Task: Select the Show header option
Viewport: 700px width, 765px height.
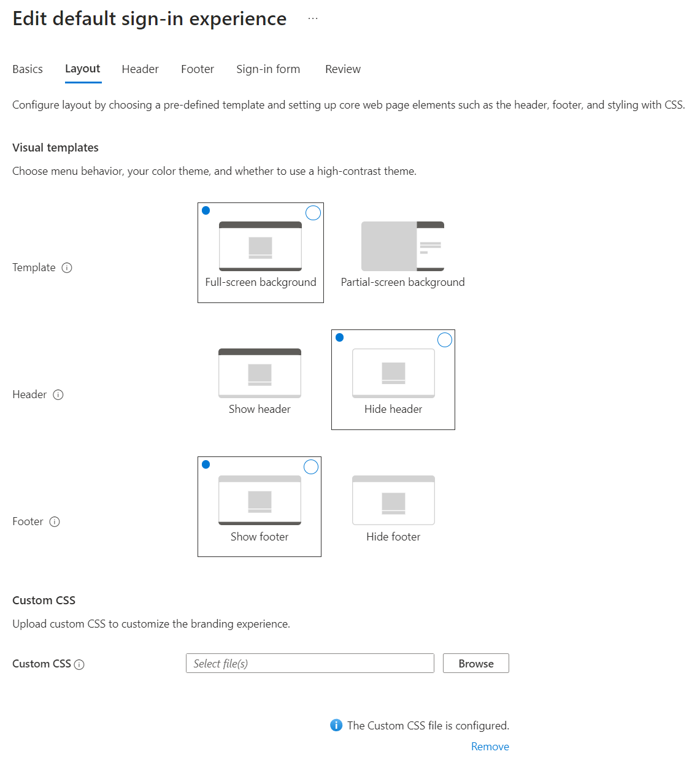Action: pos(260,380)
